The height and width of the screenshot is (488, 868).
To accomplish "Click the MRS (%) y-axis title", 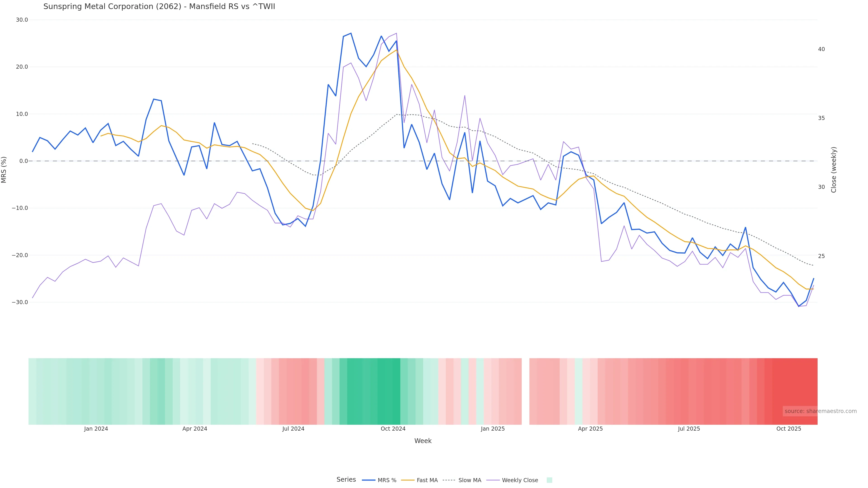I will (x=4, y=170).
